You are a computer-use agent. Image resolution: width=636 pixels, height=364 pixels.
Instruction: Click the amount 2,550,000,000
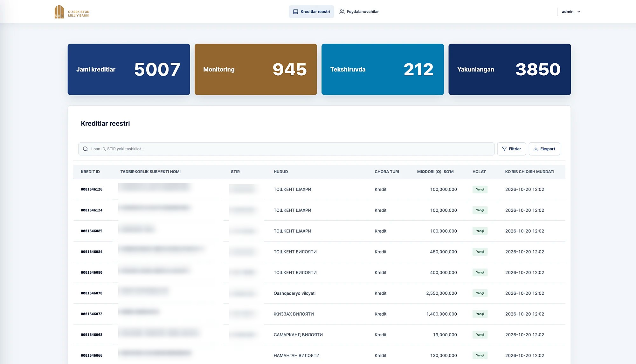[x=441, y=293]
